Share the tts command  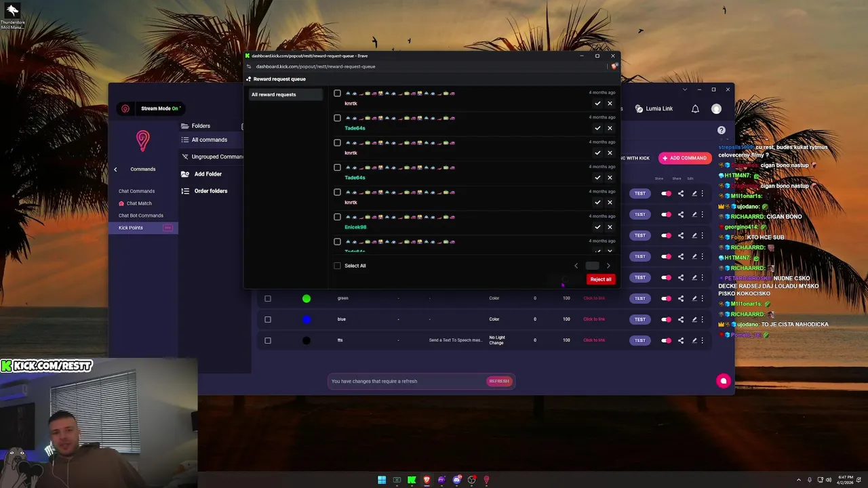[x=681, y=340]
